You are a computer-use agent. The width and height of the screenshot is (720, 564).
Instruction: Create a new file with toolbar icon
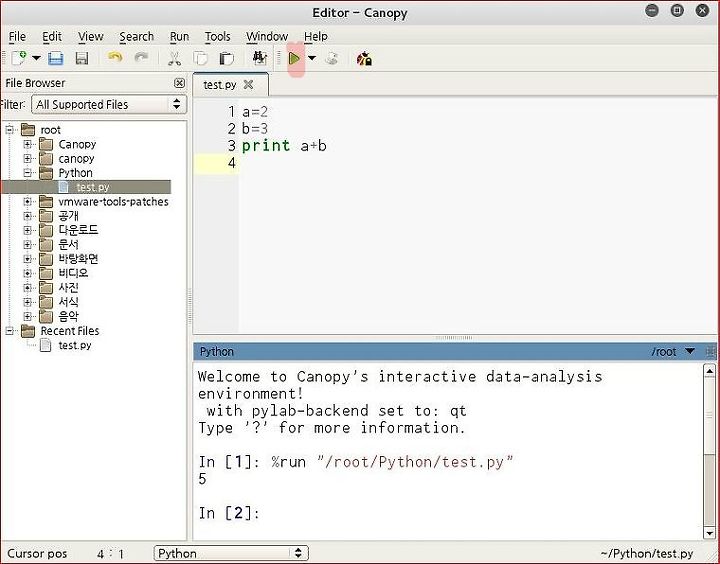point(18,58)
